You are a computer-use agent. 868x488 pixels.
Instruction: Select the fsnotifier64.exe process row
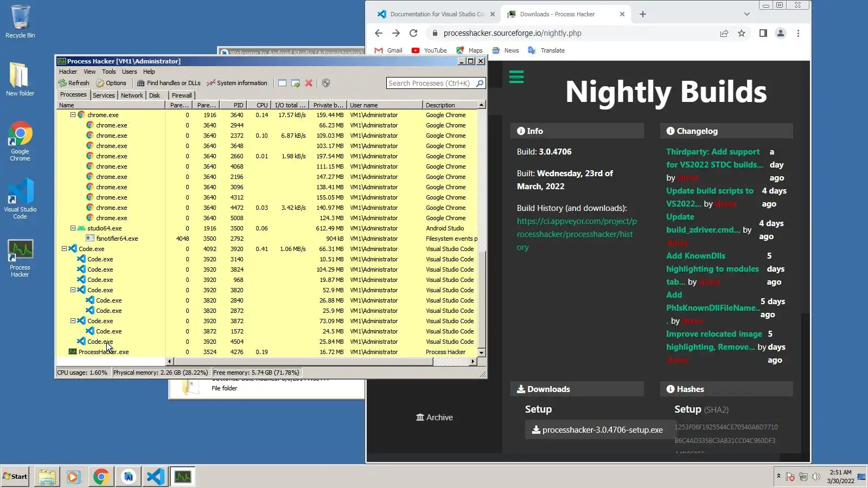(x=267, y=239)
